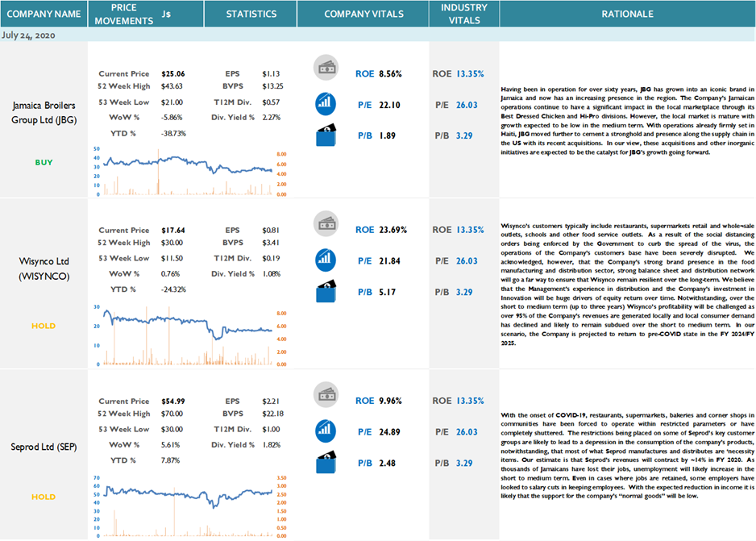Viewport: 756px width, 541px height.
Task: Click the company P/B value 2.48
Action: point(387,464)
